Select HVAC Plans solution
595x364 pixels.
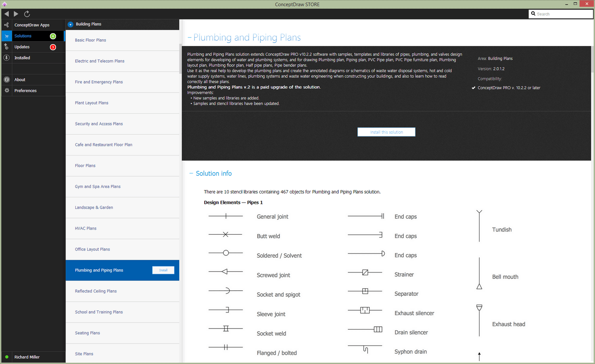[x=123, y=228]
